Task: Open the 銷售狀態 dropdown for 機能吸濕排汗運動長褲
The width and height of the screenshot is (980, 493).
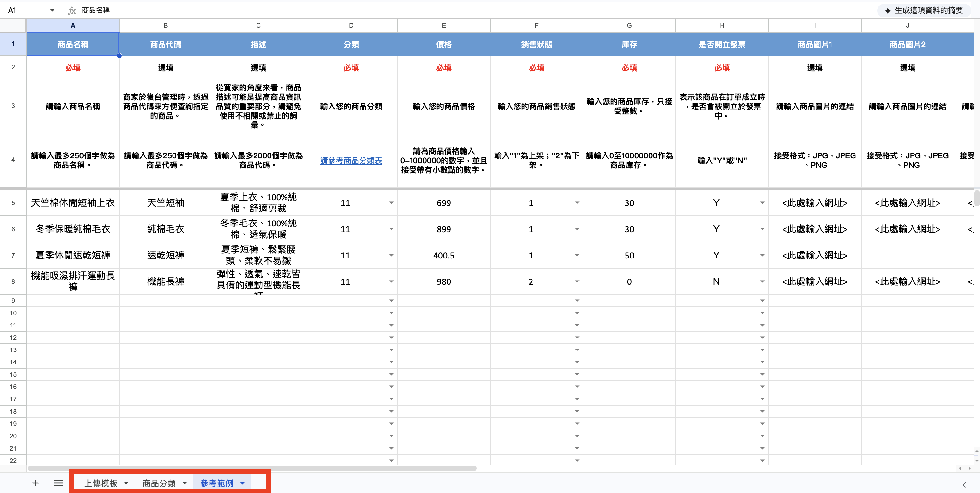Action: [x=577, y=282]
